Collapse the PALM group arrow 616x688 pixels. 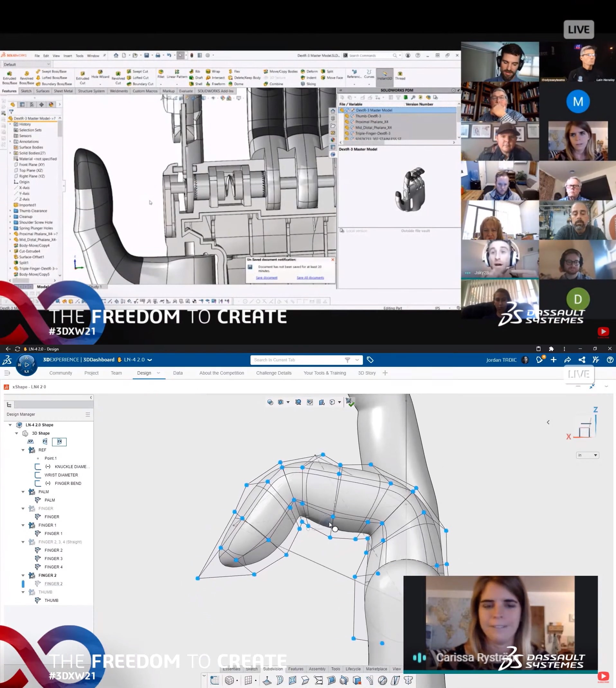click(x=23, y=492)
